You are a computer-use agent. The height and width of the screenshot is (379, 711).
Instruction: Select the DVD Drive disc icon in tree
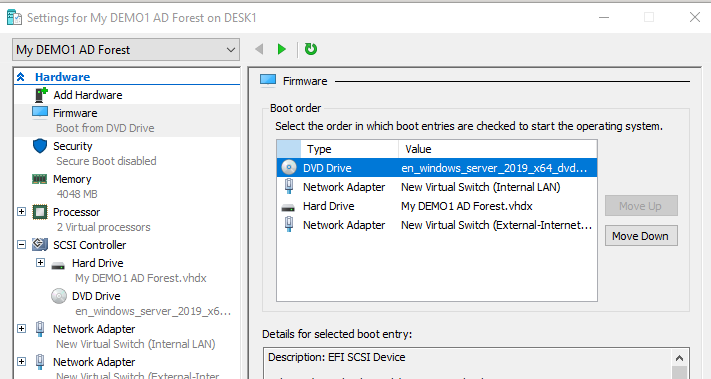pos(59,296)
